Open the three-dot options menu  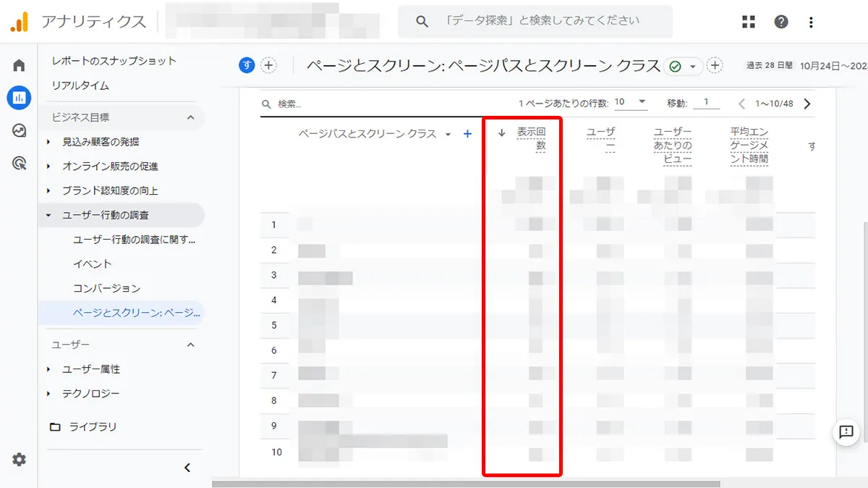point(810,21)
